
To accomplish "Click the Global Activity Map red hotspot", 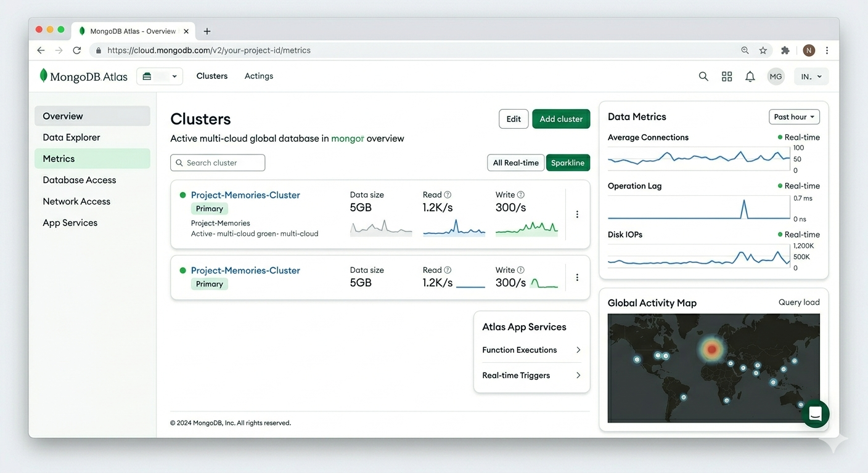I will click(711, 349).
